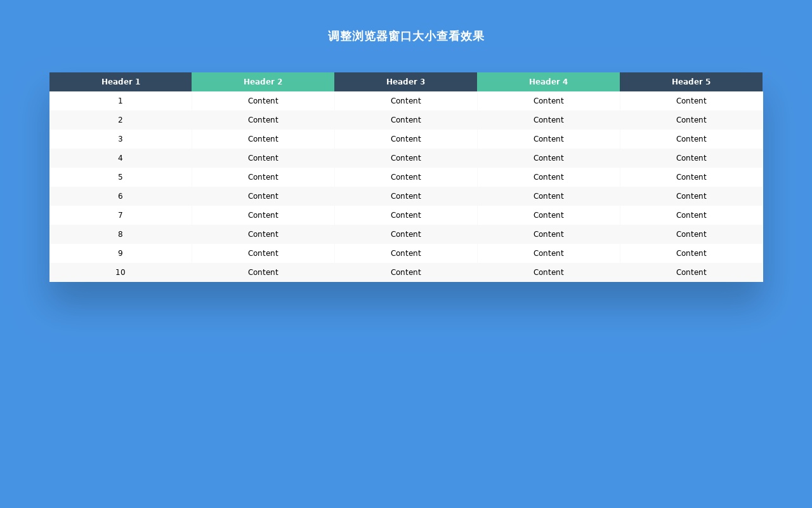The image size is (812, 508).
Task: Click Content in row 1 under Header 4
Action: [549, 101]
